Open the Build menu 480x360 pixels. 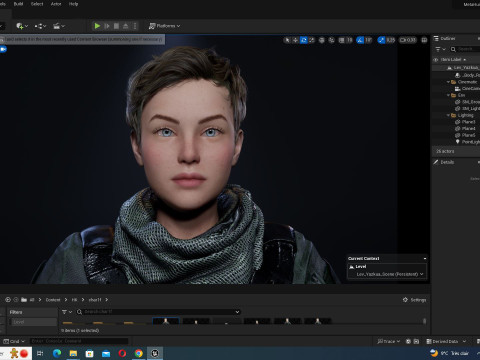tap(18, 4)
